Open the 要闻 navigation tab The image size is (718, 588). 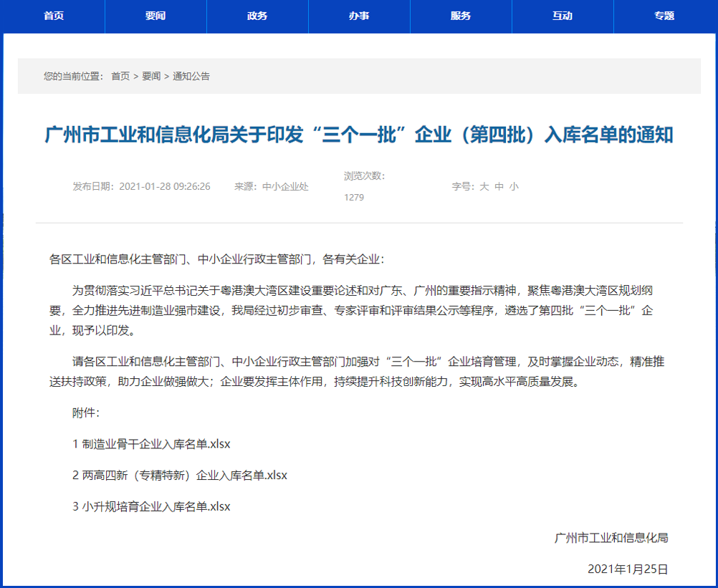click(x=155, y=16)
